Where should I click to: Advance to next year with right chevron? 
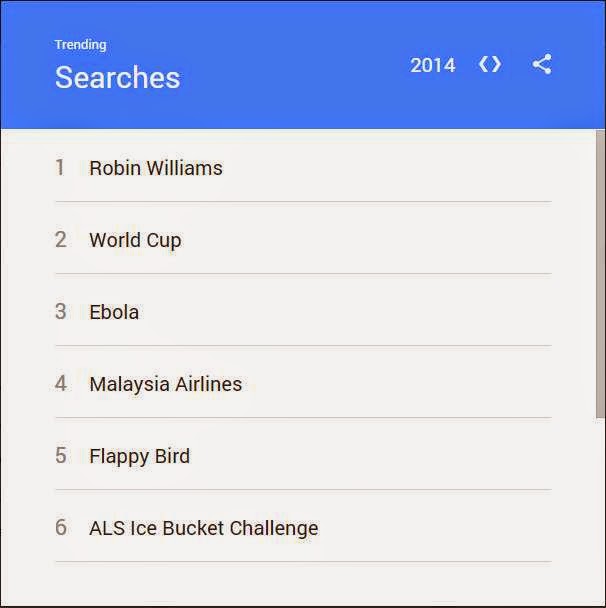[x=497, y=65]
